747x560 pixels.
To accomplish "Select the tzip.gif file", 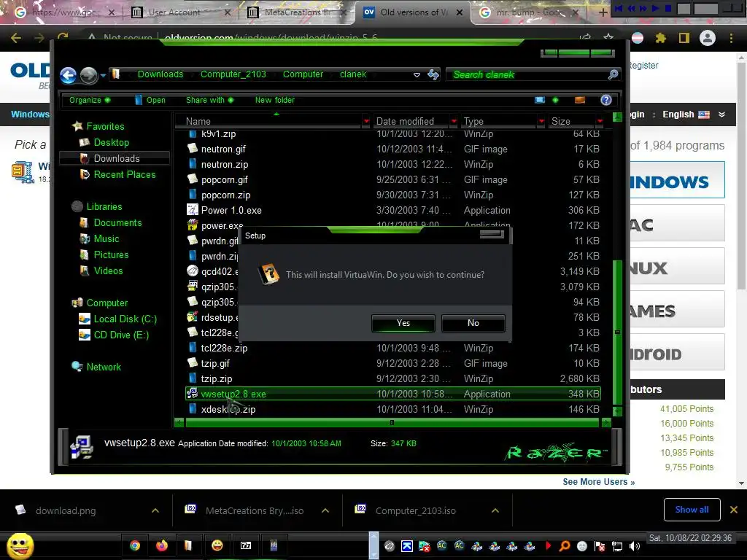I will [x=215, y=363].
